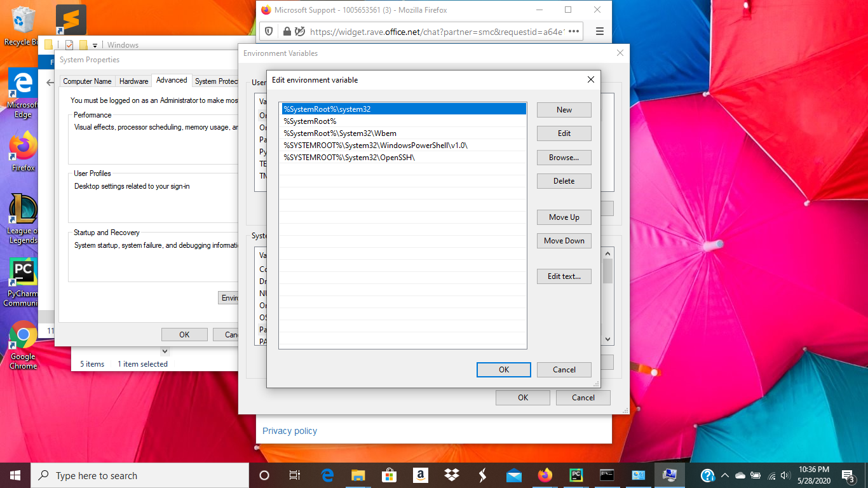Launch PyCharm from the taskbar
868x488 pixels.
[x=575, y=475]
